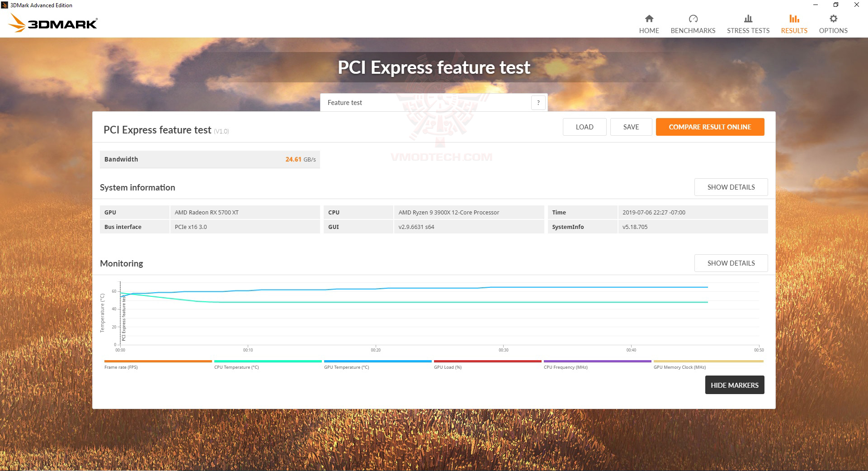
Task: Expand Monitoring details
Action: pos(731,263)
